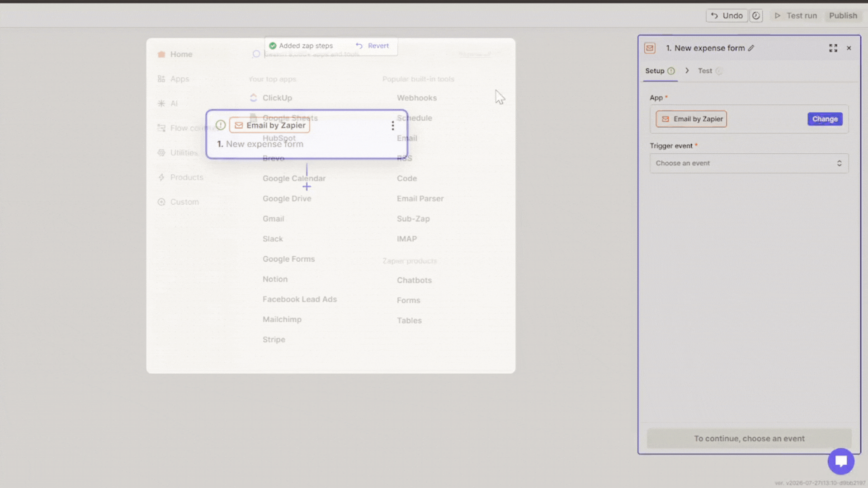Select Google Drive app
868x488 pixels.
(287, 199)
